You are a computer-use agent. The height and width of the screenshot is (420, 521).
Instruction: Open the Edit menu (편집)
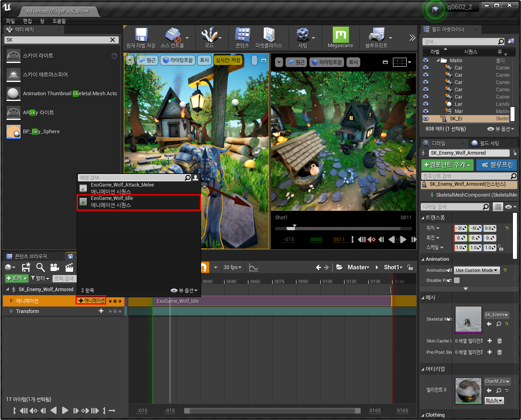[x=27, y=21]
